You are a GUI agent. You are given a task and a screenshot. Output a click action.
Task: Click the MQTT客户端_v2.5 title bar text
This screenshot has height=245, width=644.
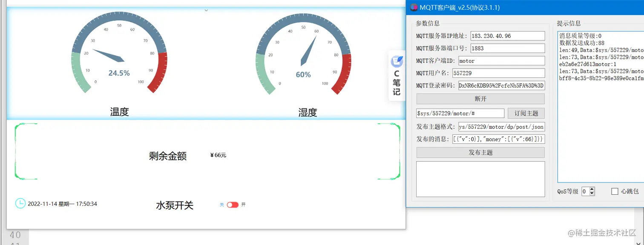[460, 7]
